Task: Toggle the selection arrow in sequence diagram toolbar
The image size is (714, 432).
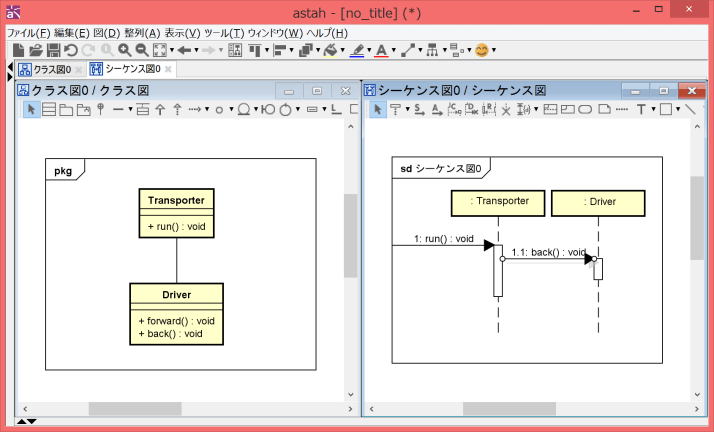Action: point(378,109)
